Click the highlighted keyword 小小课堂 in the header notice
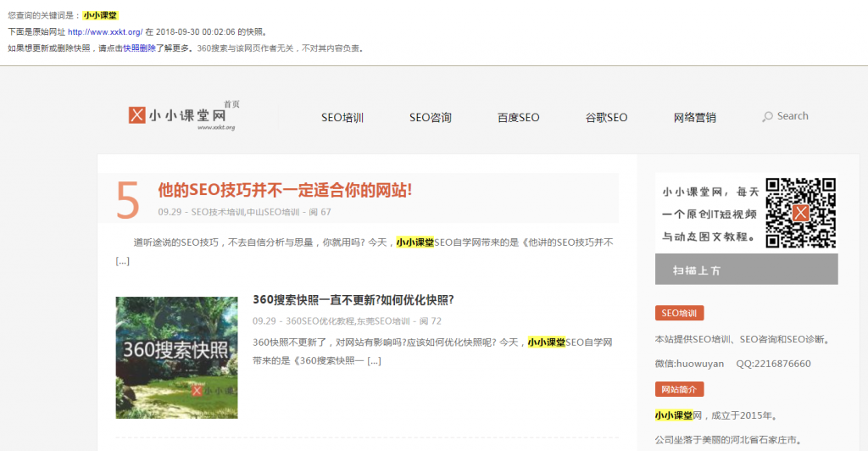Viewport: 868px width, 451px height. point(100,15)
